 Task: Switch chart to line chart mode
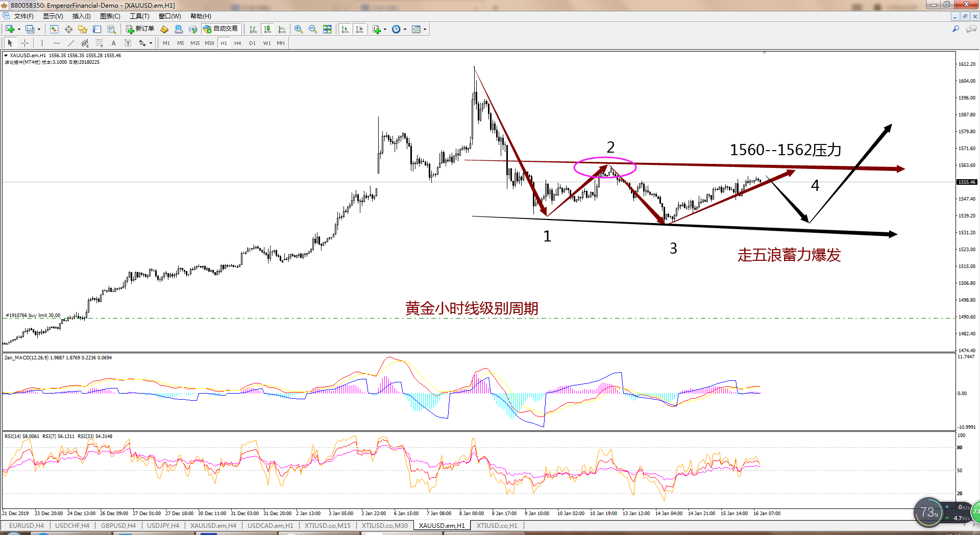point(282,29)
